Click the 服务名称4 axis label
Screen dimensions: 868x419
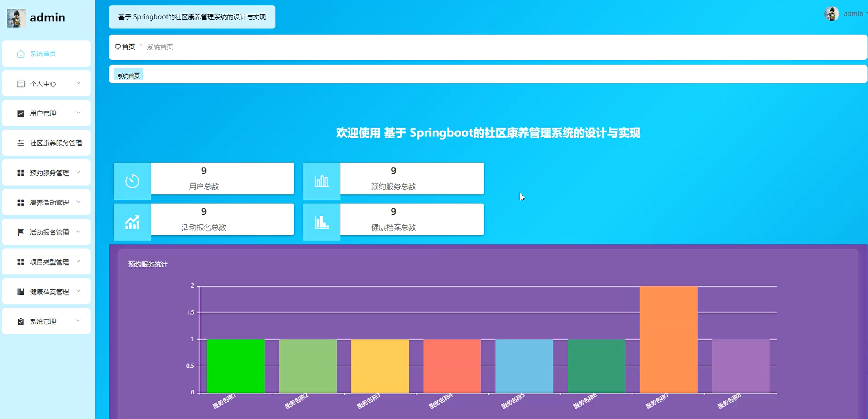click(441, 401)
